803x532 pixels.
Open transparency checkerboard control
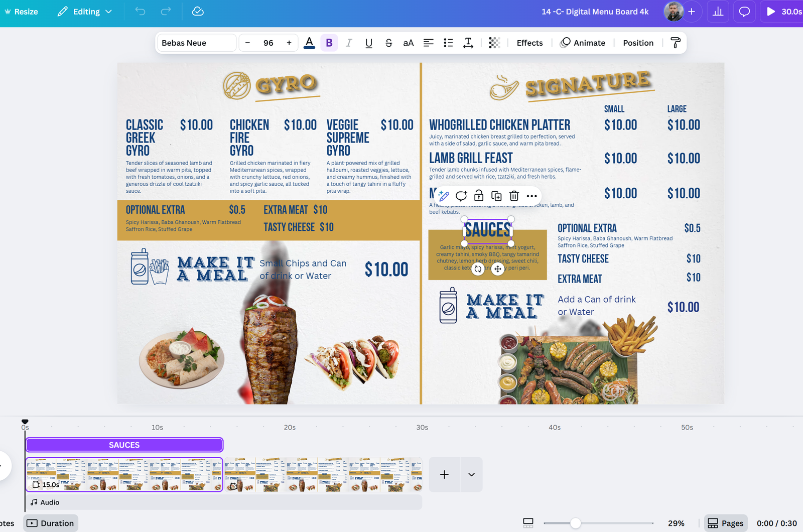tap(494, 43)
